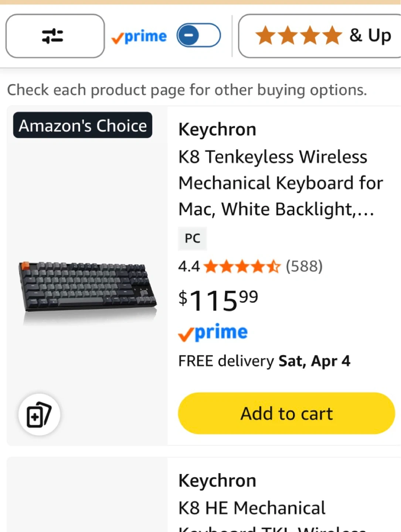Toggle the Prime-only filter switch
Screen dimensions: 401x532
point(198,35)
